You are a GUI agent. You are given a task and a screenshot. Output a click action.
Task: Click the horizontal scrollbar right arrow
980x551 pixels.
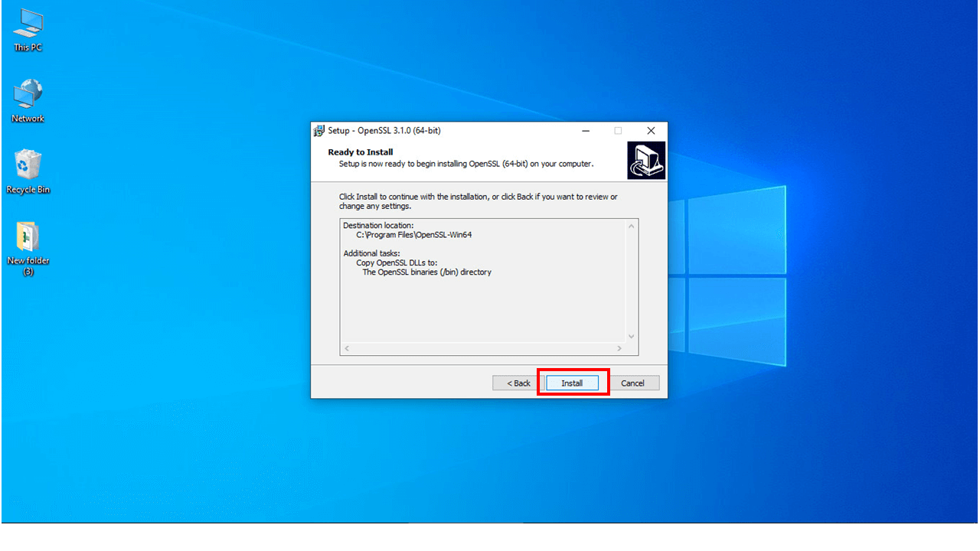(619, 349)
